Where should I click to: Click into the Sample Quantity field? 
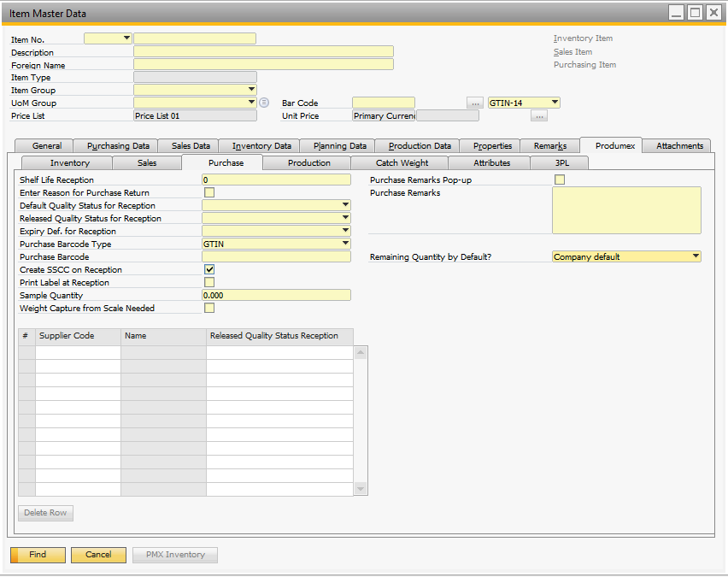click(276, 295)
